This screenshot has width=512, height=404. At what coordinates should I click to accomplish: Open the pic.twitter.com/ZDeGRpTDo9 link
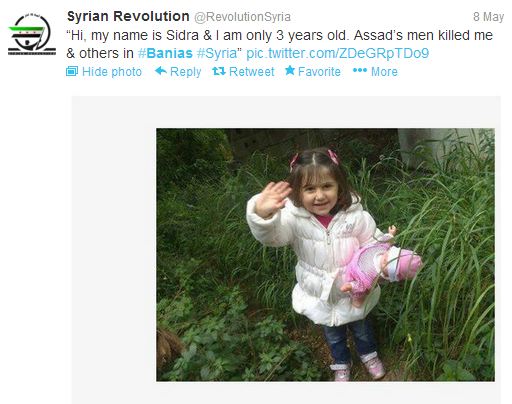(x=338, y=53)
